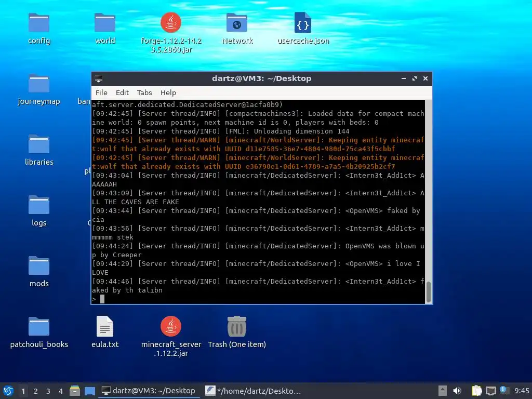Activate dartz@VM3 terminal taskbar button

pyautogui.click(x=149, y=391)
